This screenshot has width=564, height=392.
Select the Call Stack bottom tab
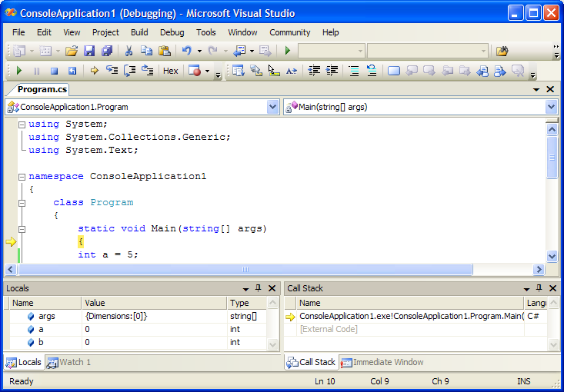(x=311, y=362)
